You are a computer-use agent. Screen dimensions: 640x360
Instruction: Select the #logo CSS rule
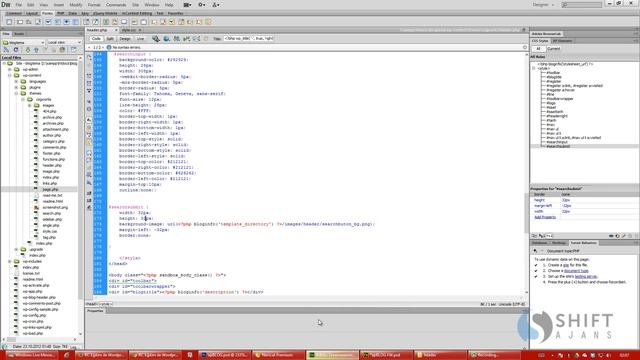coord(551,103)
